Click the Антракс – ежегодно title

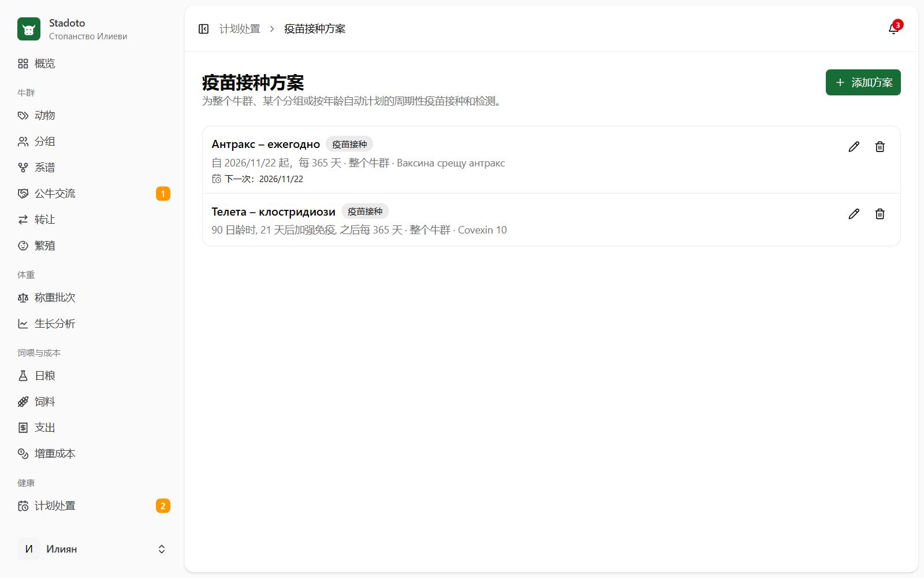pos(266,144)
